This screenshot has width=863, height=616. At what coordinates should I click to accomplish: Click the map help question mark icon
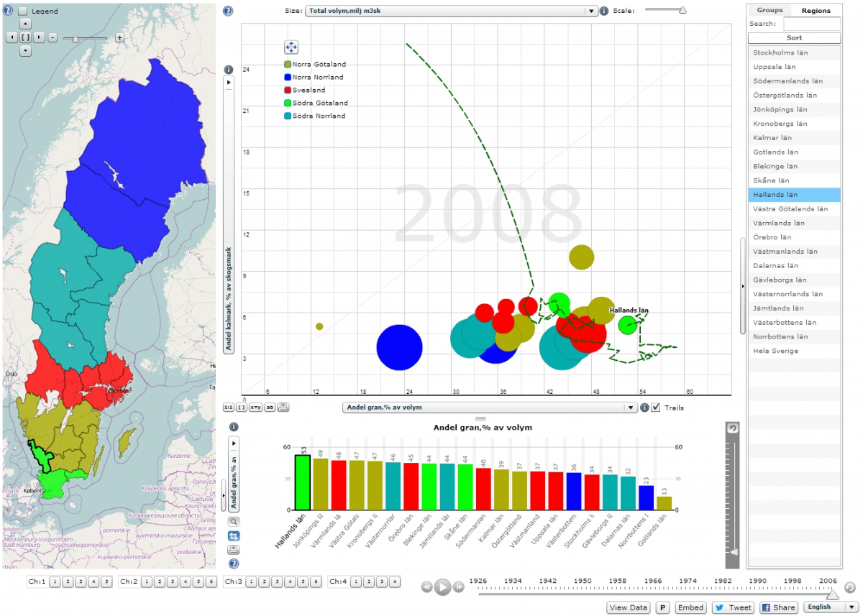pos(8,11)
